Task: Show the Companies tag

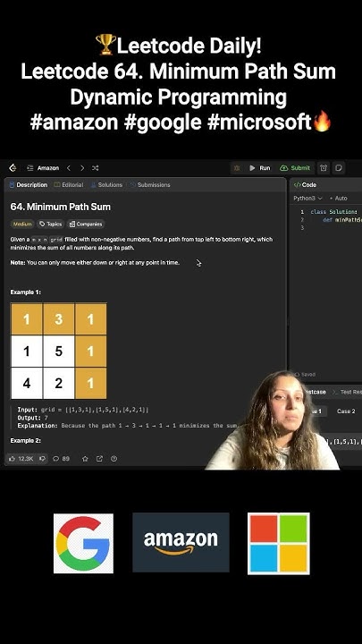Action: 86,224
